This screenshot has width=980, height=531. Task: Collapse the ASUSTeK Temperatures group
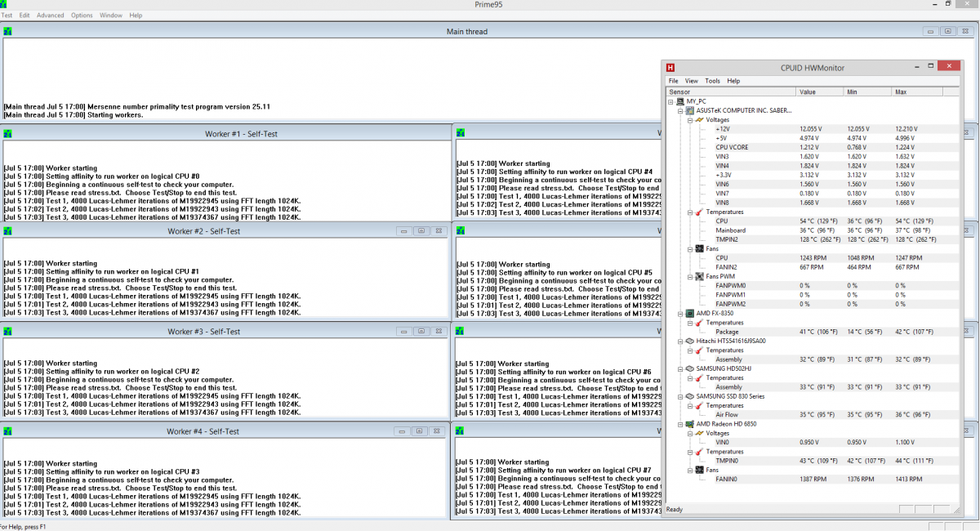689,212
